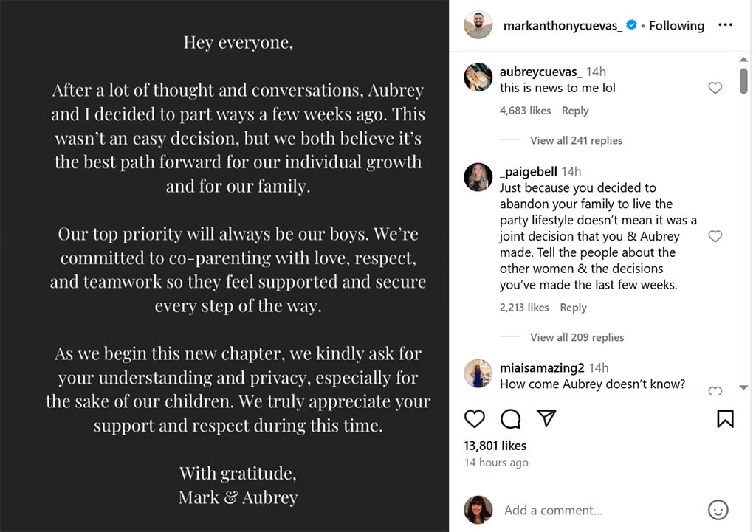Reply to _paigebell's comment
756x532 pixels.
tap(573, 307)
